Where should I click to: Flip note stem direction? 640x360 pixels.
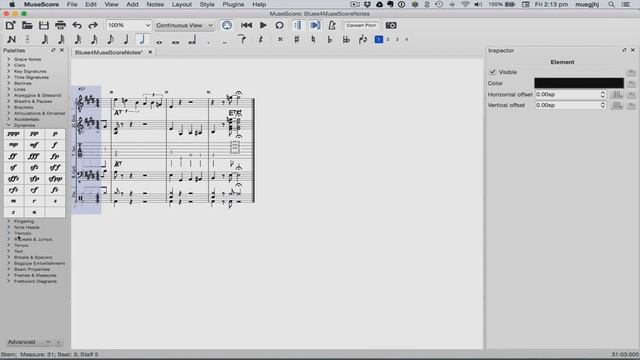[x=362, y=40]
